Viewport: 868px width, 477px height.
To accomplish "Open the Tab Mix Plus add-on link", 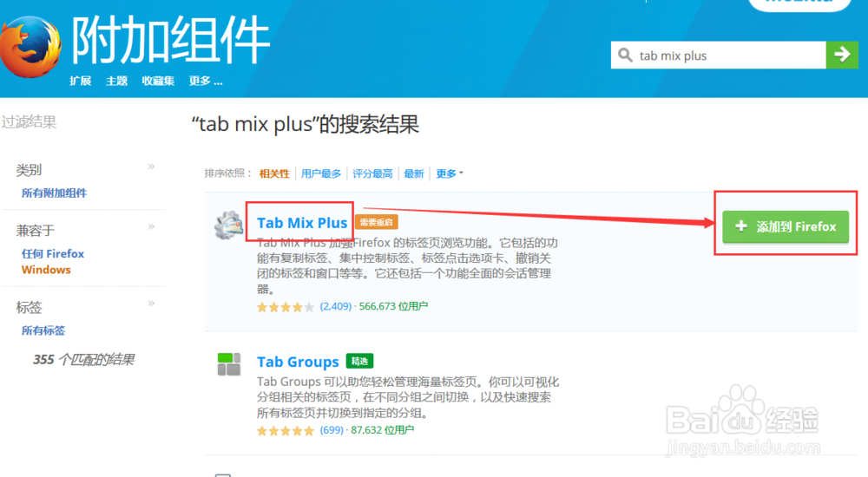I will [302, 222].
